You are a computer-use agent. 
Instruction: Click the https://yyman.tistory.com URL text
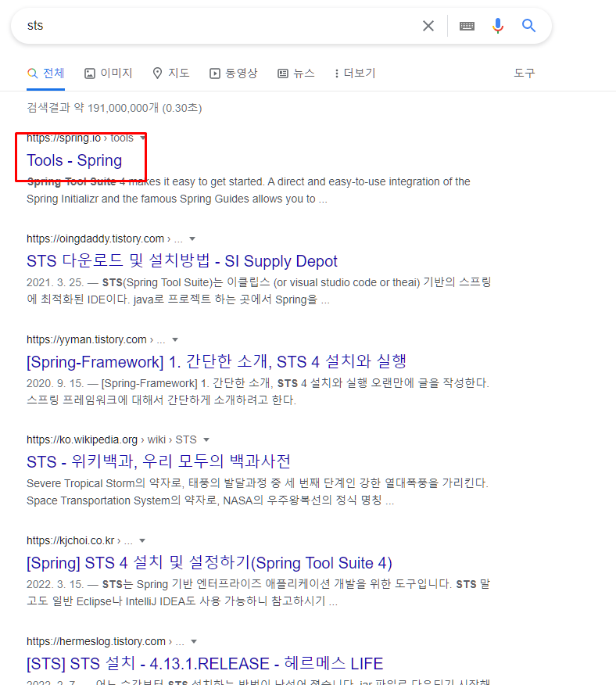87,340
